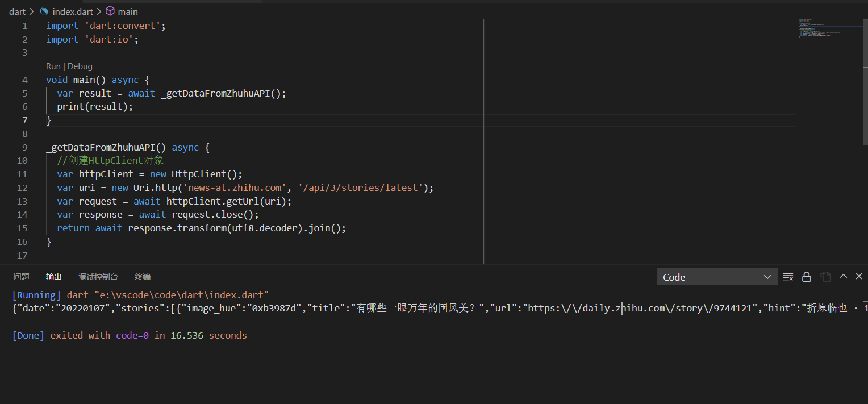Open the index.dart breadcrumb item
This screenshot has width=868, height=404.
(x=73, y=11)
